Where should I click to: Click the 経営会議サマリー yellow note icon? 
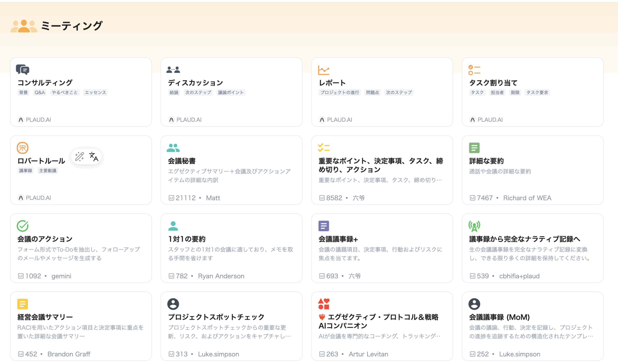pos(22,304)
